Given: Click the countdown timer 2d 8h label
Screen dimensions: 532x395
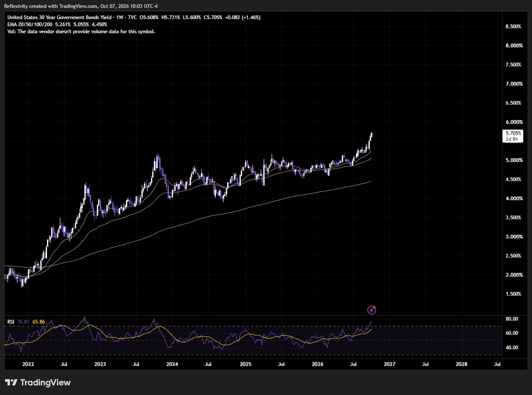Looking at the screenshot, I should pyautogui.click(x=511, y=139).
